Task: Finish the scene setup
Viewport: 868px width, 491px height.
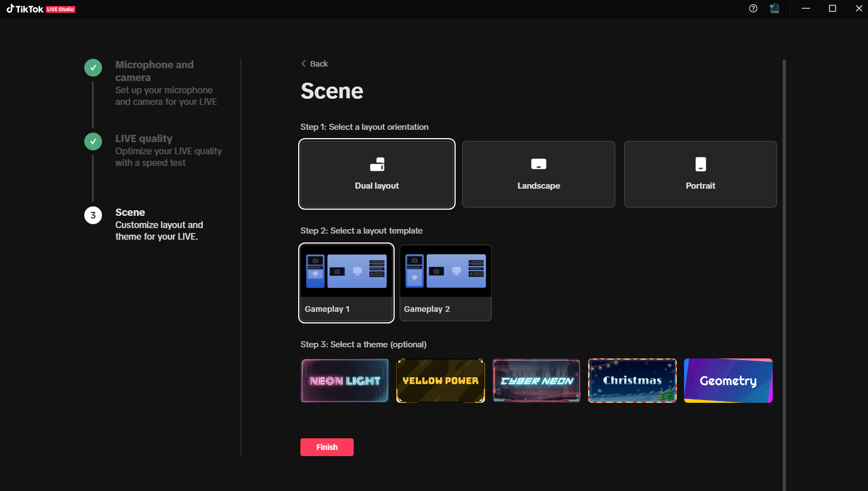Action: 327,447
